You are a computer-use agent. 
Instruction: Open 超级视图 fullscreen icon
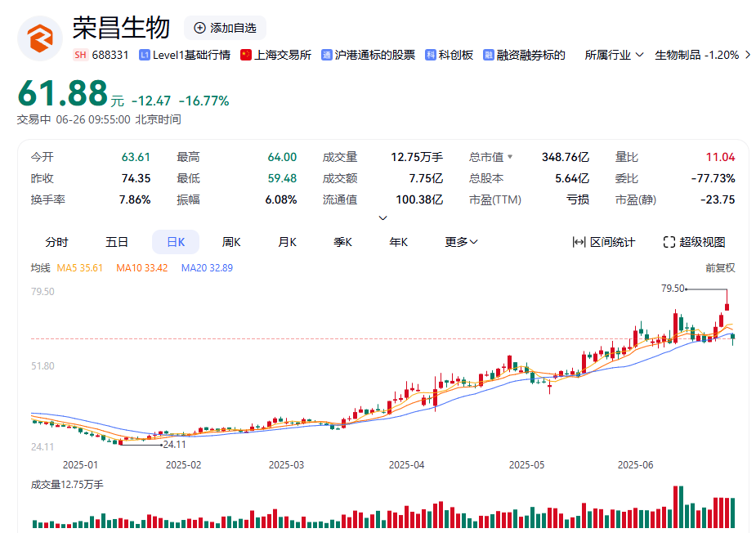click(x=669, y=242)
